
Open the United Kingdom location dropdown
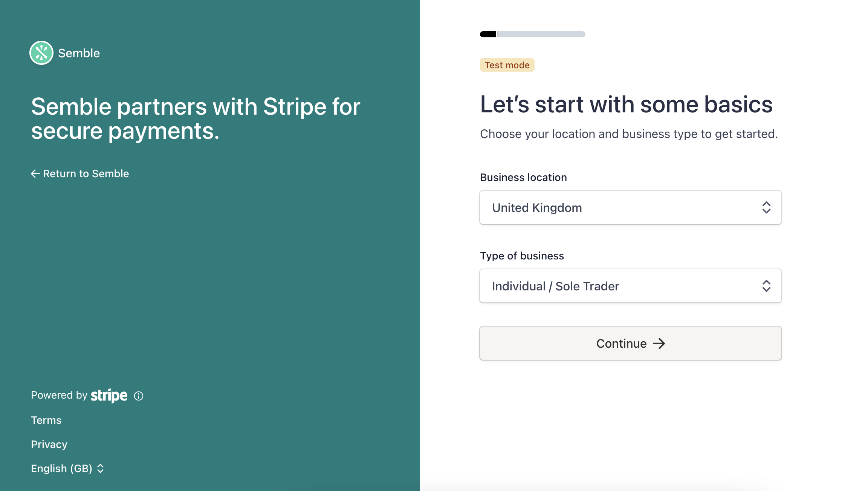point(630,207)
